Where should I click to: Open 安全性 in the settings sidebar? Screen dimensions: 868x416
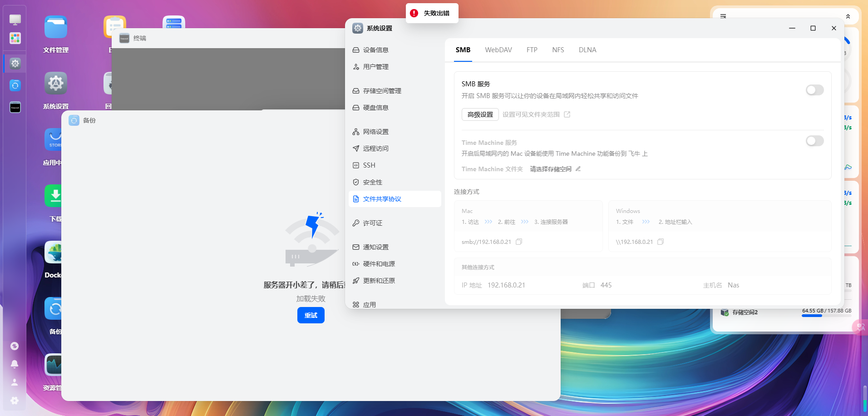pyautogui.click(x=395, y=182)
